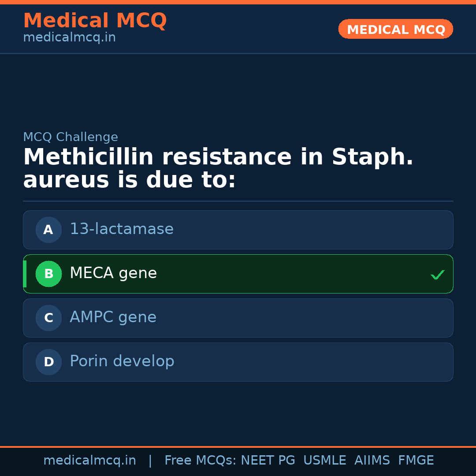Screen dimensions: 476x476
Task: Click the letter C circle badge
Action: [x=48, y=318]
